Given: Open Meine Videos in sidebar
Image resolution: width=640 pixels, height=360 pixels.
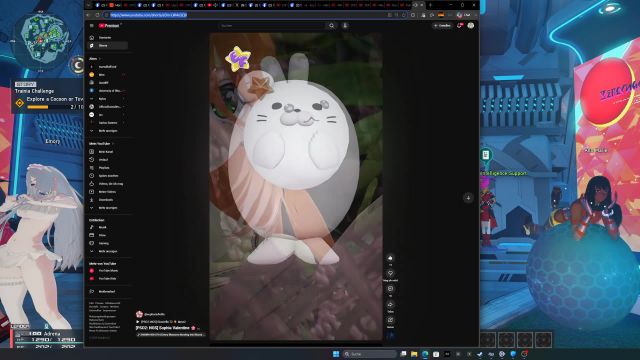Looking at the screenshot, I should point(108,192).
